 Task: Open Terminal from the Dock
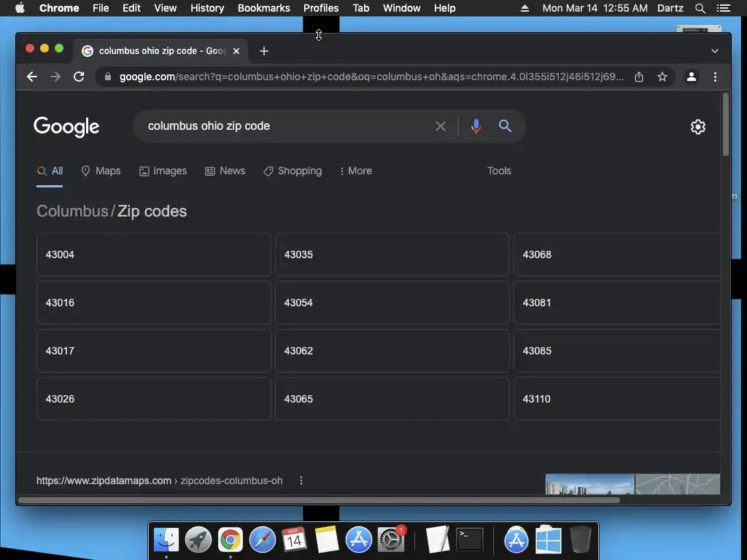[470, 540]
